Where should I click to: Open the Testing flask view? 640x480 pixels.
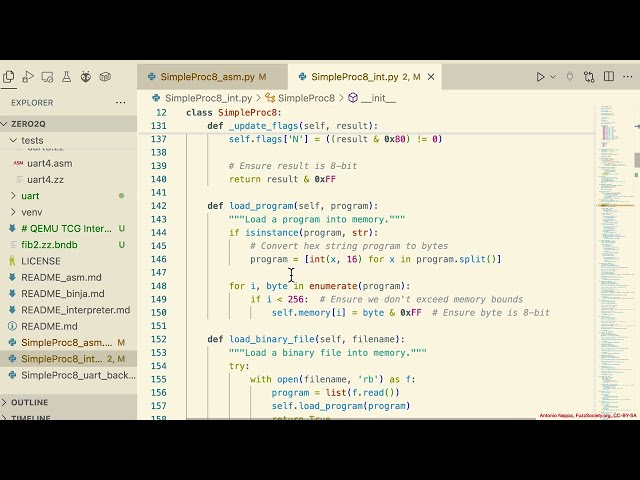tap(67, 76)
